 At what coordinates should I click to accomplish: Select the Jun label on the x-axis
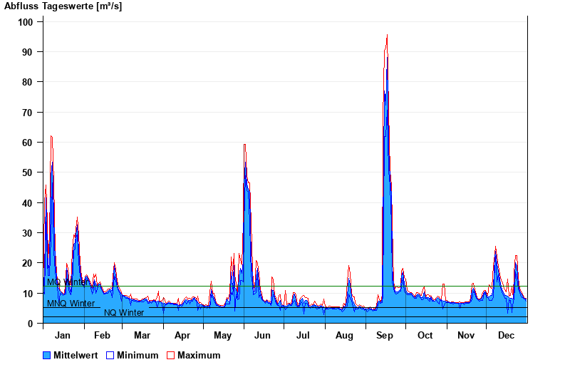click(x=262, y=336)
